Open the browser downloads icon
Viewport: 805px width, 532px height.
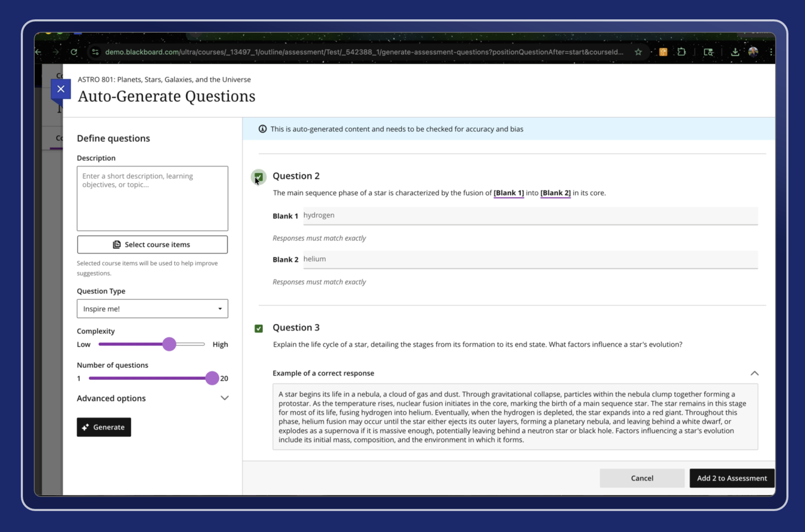[x=735, y=52]
